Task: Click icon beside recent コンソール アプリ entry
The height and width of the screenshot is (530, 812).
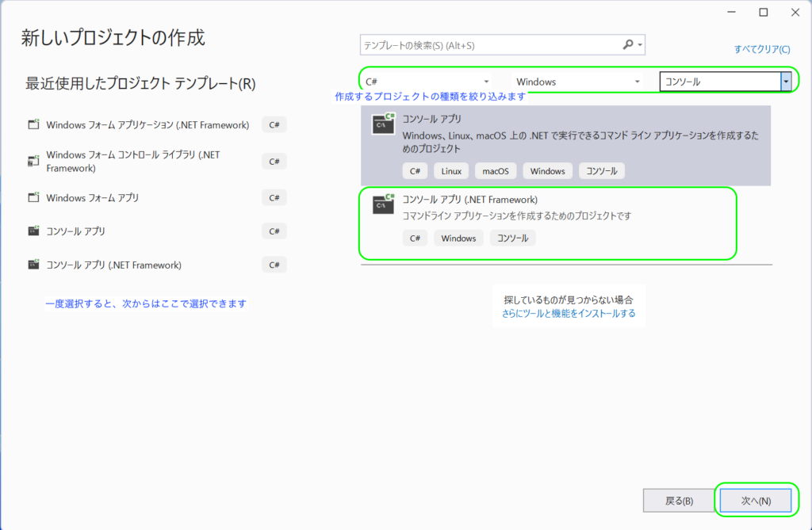Action: [x=33, y=231]
